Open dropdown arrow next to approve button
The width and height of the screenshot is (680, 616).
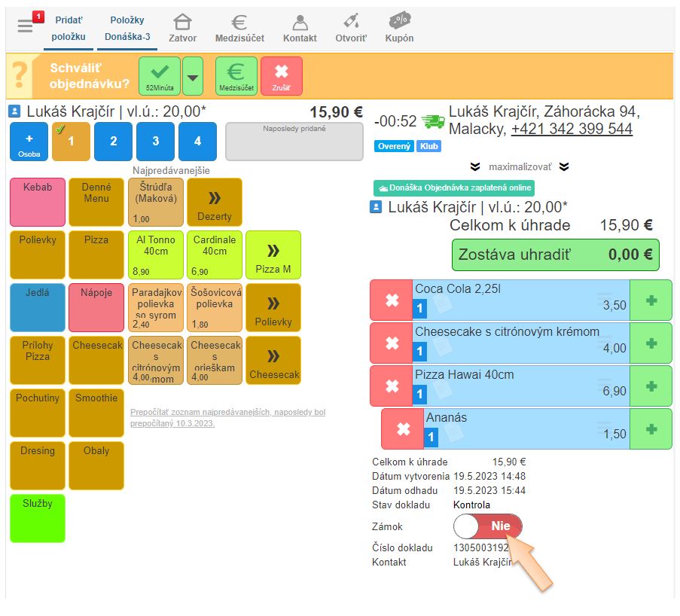click(193, 77)
